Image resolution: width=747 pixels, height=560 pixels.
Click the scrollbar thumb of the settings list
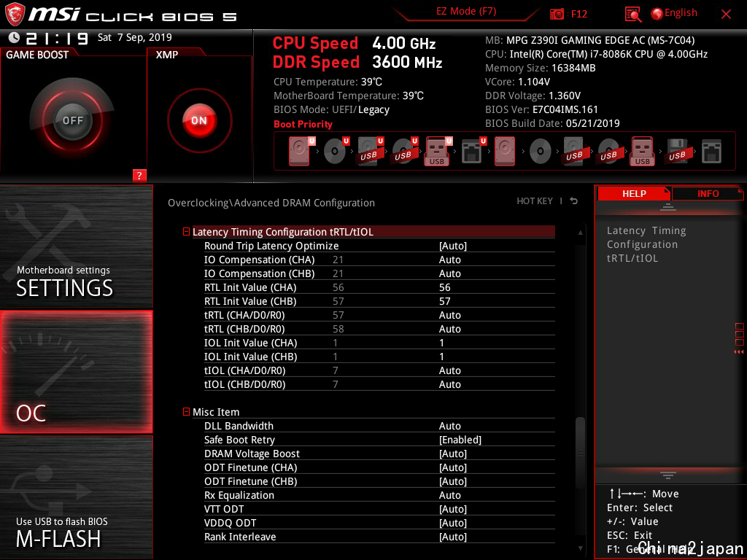(x=580, y=452)
